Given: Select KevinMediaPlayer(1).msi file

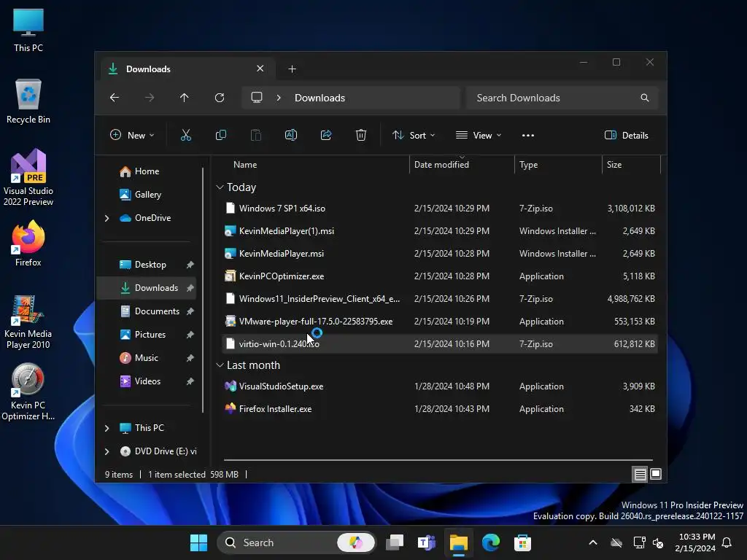Looking at the screenshot, I should [440, 231].
